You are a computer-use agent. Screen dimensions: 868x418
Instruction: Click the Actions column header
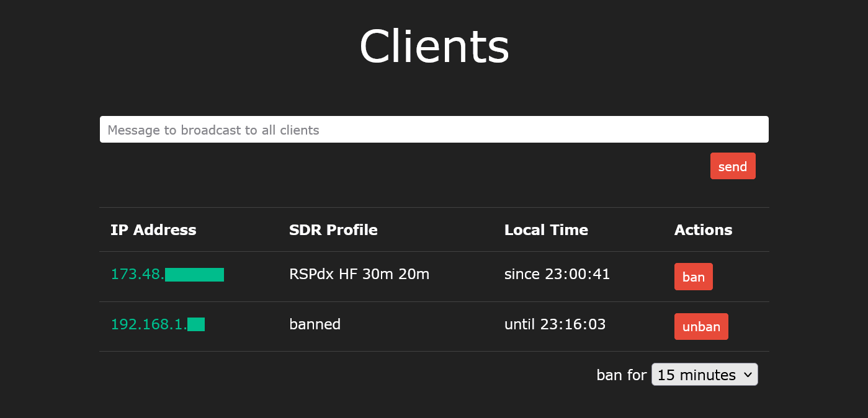tap(703, 230)
